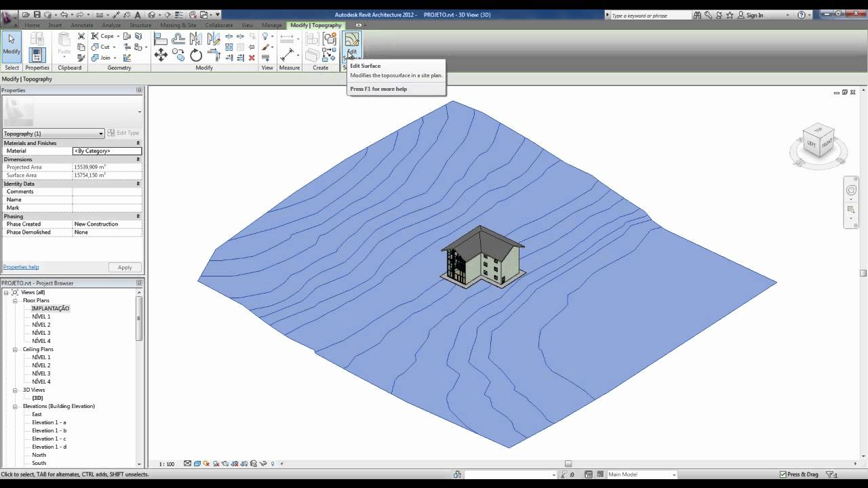Image resolution: width=868 pixels, height=488 pixels.
Task: Open the Collaborate ribbon tab
Action: click(219, 25)
